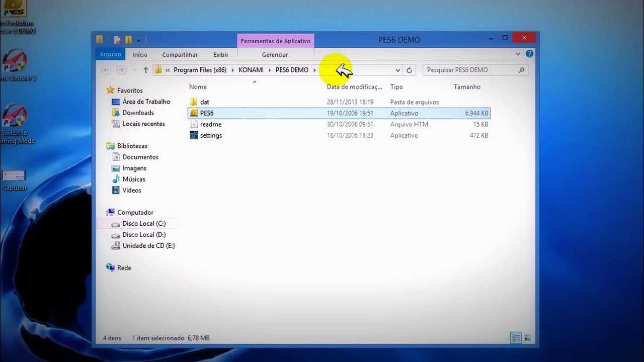Open Customize Quick Access Toolbar dropdown
The width and height of the screenshot is (644, 362).
pos(138,40)
